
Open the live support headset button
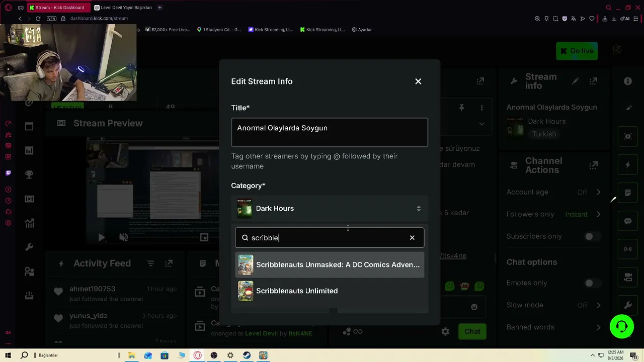622,327
